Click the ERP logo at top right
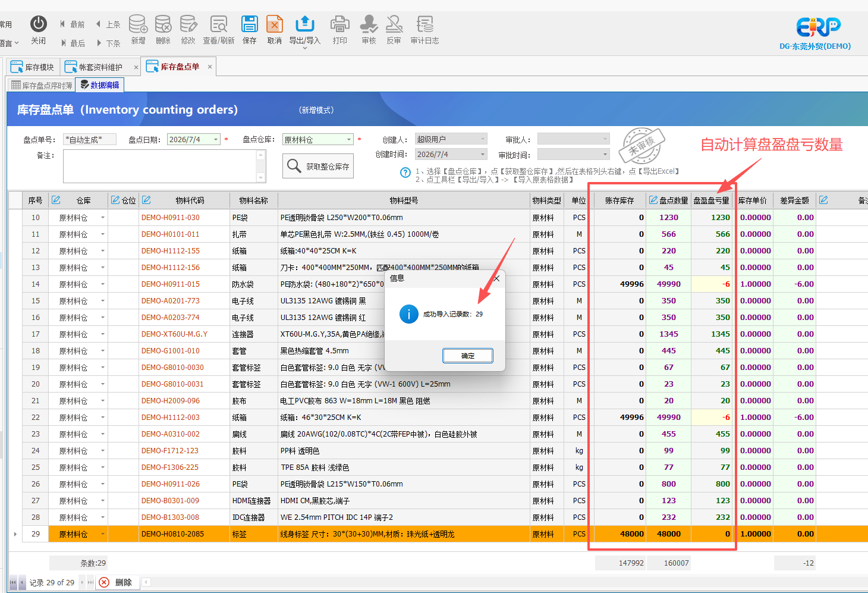868x593 pixels. (819, 27)
